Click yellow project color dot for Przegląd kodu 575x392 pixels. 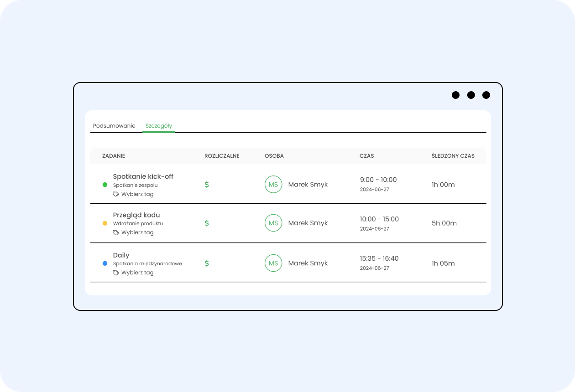tap(105, 223)
